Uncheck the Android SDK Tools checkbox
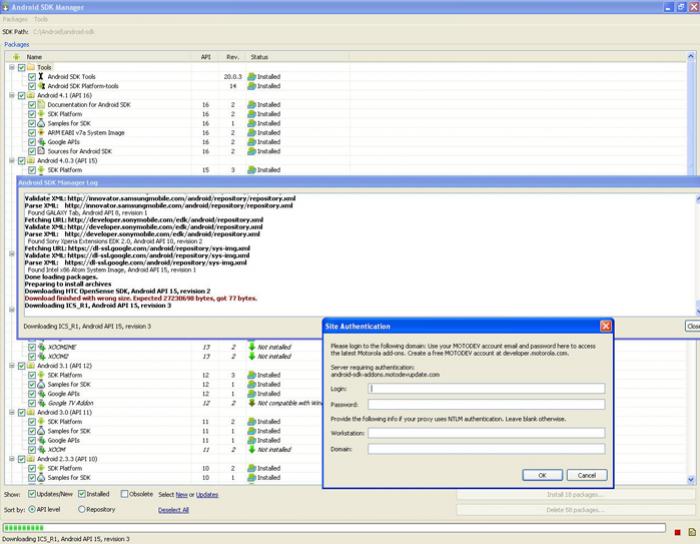Screen dimensions: 700x544 pos(32,76)
